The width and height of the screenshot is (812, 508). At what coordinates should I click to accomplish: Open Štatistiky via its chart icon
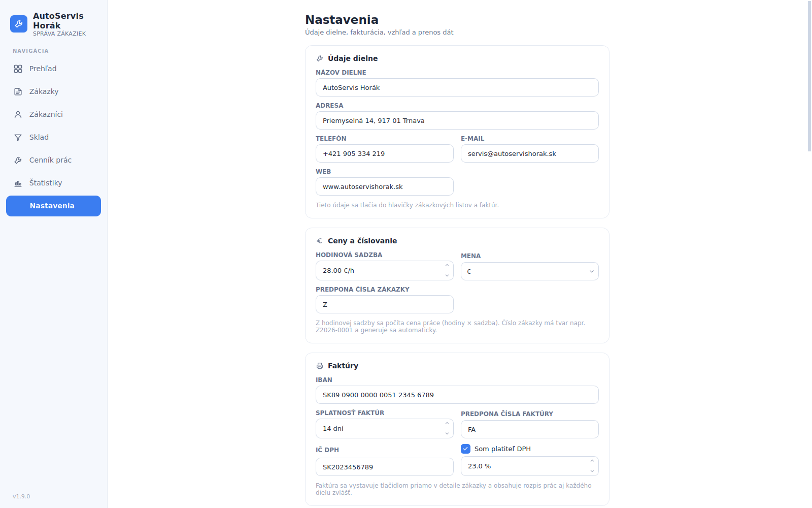pos(18,183)
